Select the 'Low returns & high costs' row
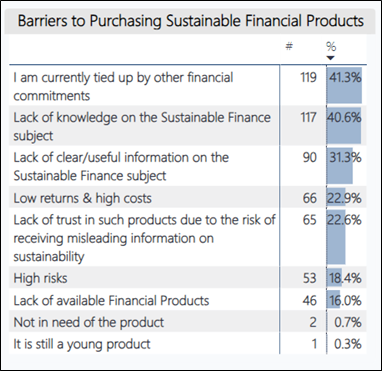 pyautogui.click(x=188, y=197)
